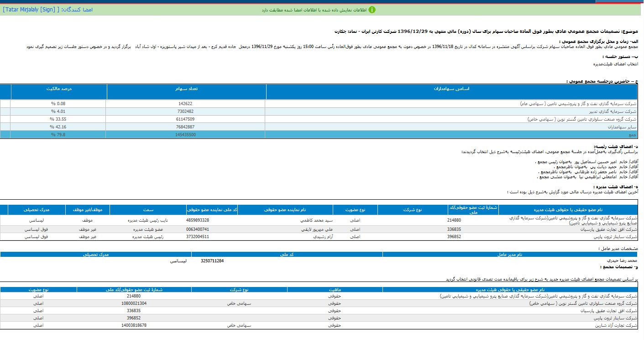The width and height of the screenshot is (644, 340).
Task: Click position 'نایب رئیس هیئت مدیره'
Action: click(x=147, y=220)
